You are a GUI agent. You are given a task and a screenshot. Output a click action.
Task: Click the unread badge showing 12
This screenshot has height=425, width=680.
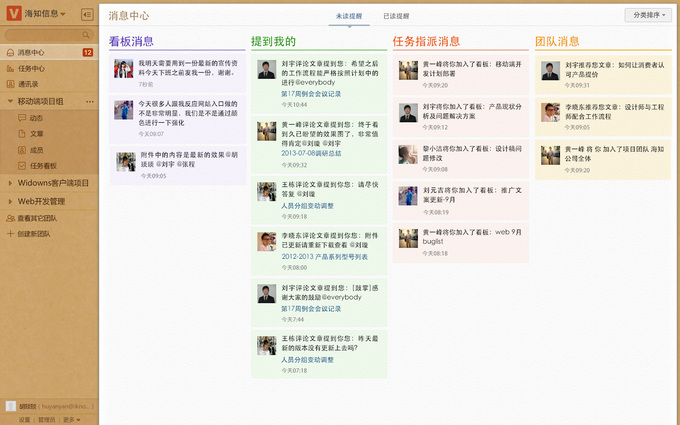coord(88,52)
